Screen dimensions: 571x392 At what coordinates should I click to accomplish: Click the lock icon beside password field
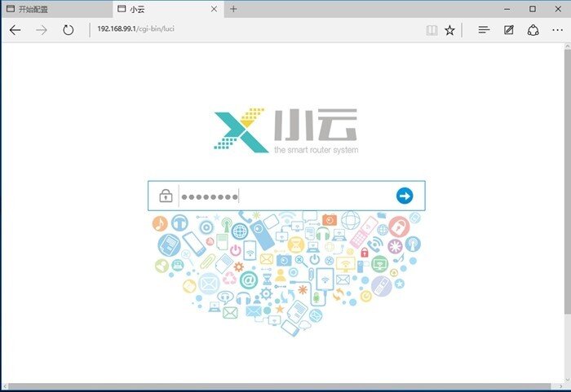point(166,196)
